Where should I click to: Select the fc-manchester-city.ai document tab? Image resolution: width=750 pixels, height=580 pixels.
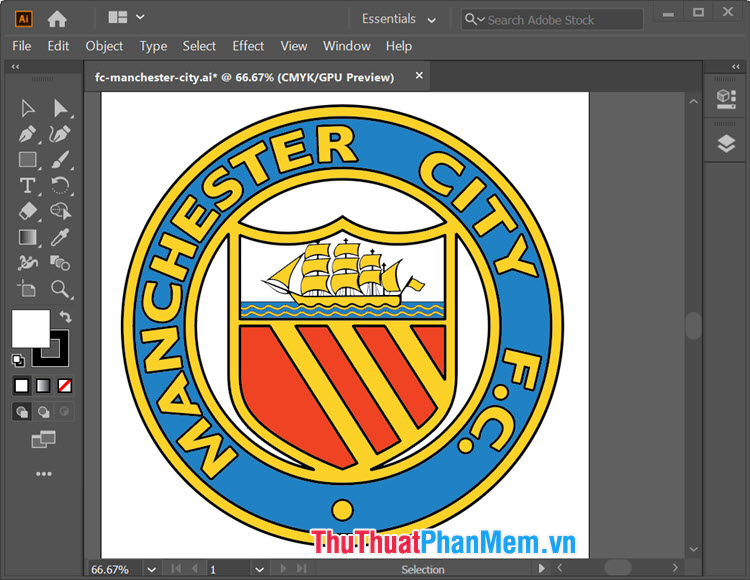coord(244,77)
